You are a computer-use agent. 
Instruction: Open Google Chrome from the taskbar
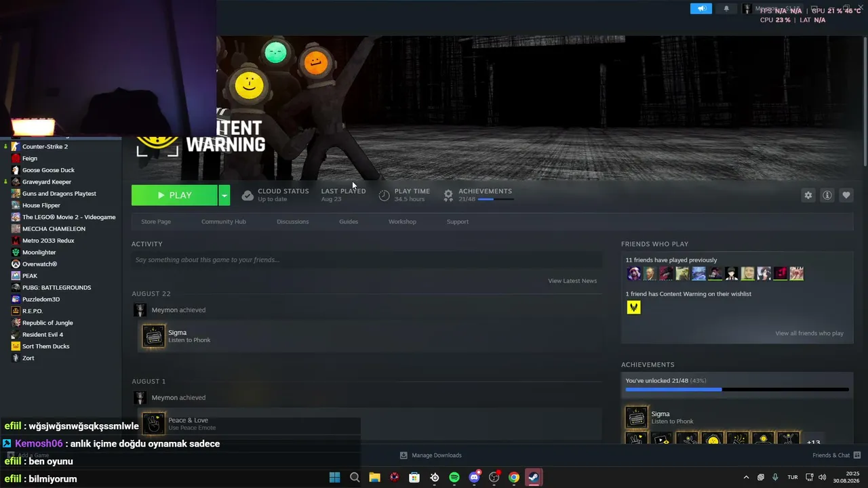(x=514, y=477)
